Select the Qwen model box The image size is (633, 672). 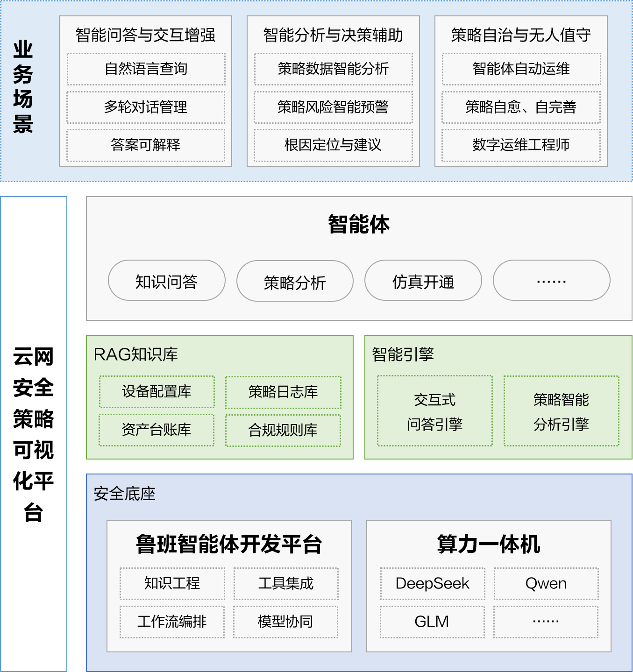(x=546, y=584)
